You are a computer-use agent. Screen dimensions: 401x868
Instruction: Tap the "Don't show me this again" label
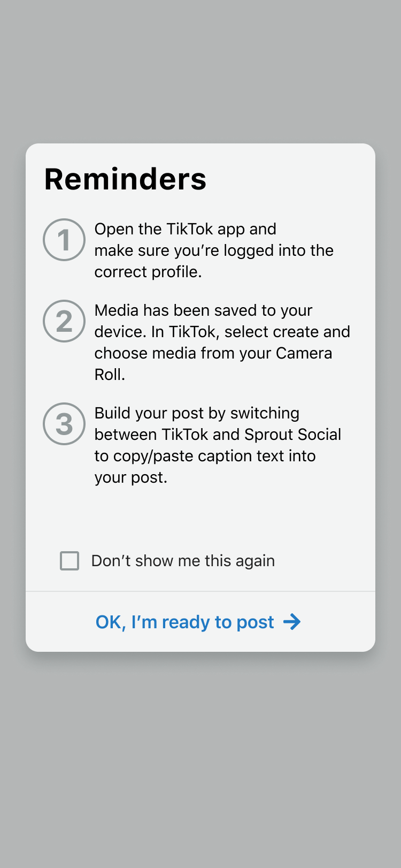[183, 561]
